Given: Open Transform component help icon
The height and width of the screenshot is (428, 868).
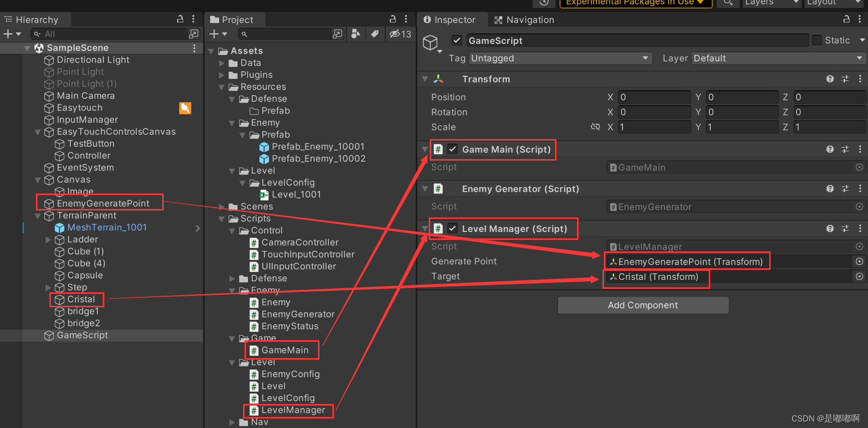Looking at the screenshot, I should (x=830, y=79).
